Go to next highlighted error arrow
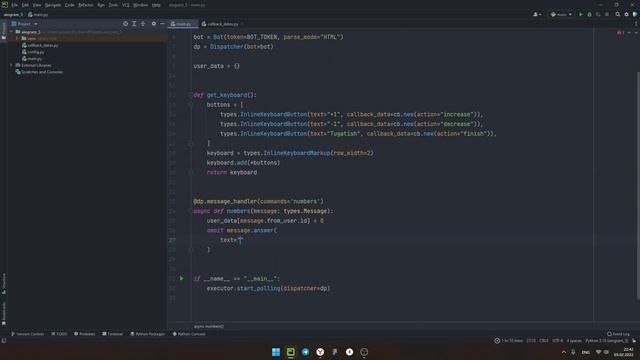The height and width of the screenshot is (360, 640). [636, 33]
